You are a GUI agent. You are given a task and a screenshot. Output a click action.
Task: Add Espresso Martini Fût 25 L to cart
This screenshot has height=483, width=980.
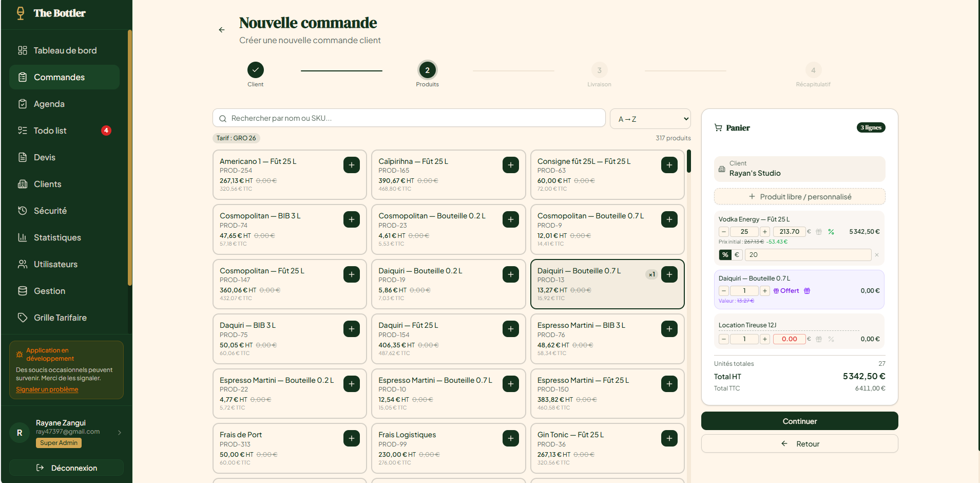tap(669, 384)
